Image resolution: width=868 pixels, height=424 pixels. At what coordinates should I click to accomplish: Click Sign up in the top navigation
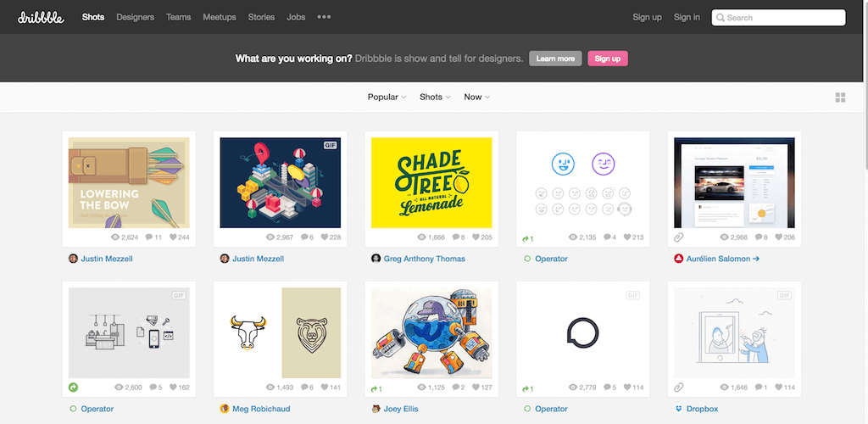coord(647,17)
